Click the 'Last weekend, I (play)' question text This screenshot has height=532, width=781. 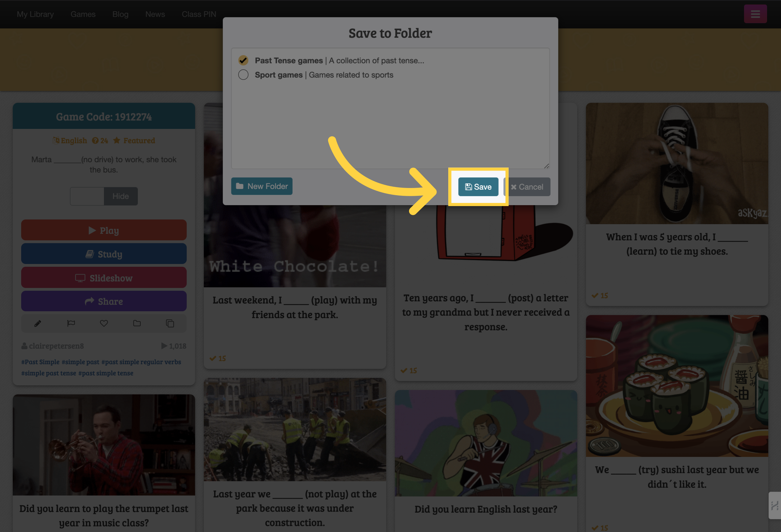click(295, 307)
